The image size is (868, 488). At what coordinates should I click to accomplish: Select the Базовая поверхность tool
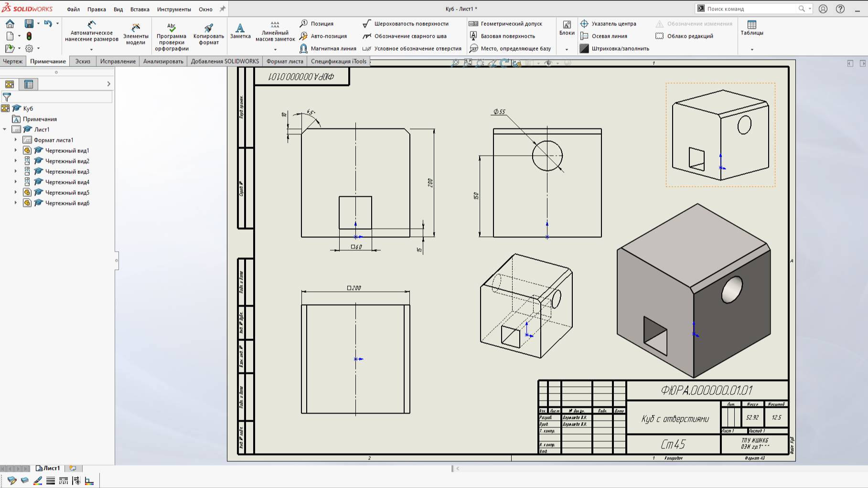click(473, 35)
